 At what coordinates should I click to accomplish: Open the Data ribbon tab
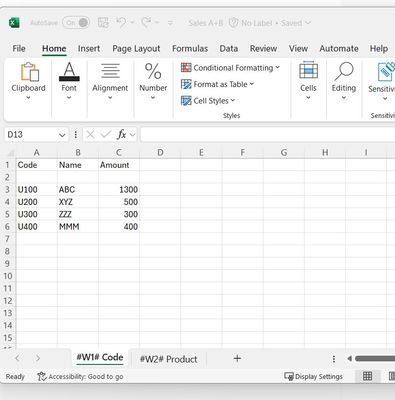click(x=229, y=49)
